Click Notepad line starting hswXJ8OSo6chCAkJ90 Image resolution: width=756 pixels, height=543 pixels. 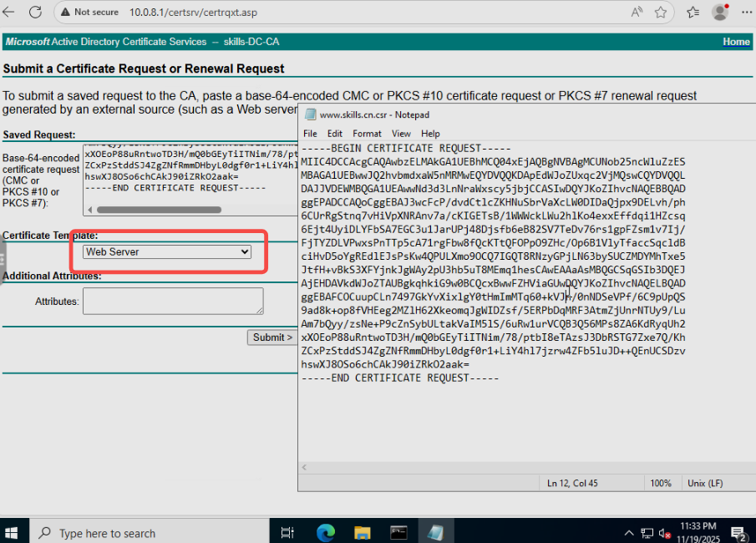[x=385, y=364]
